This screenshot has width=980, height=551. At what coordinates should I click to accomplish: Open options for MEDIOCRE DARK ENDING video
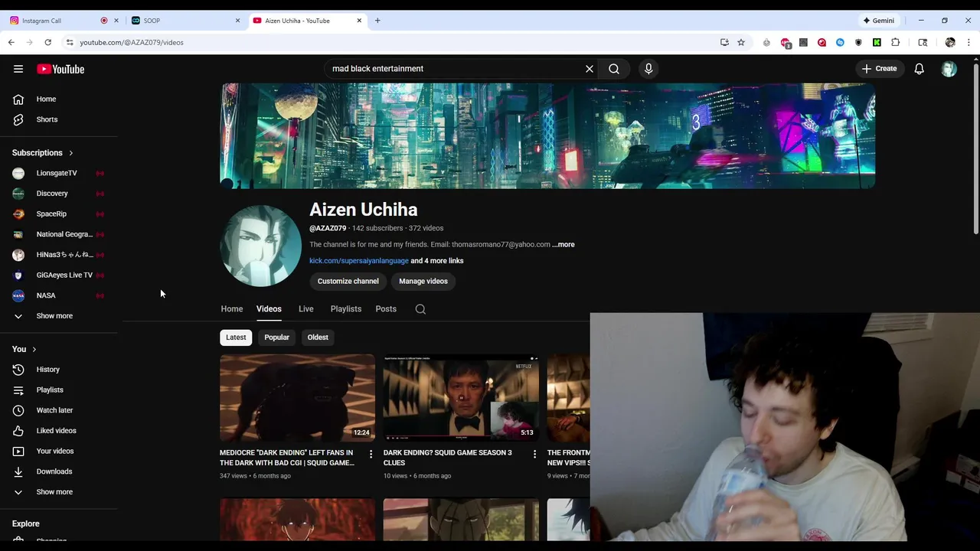371,454
